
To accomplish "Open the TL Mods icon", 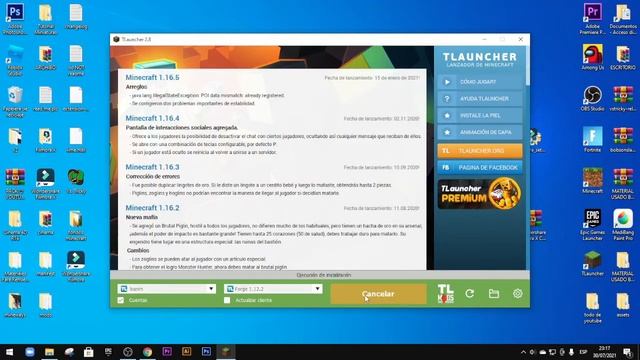I will 445,293.
